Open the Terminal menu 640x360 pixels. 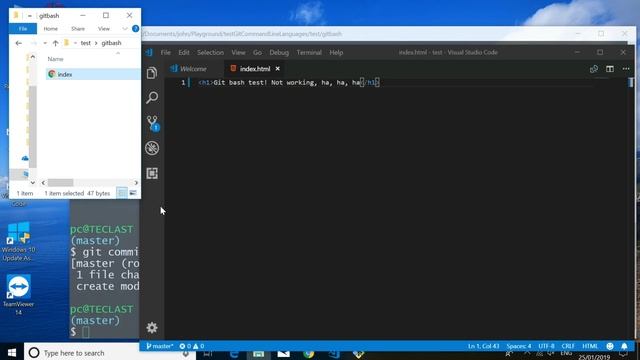(x=309, y=52)
